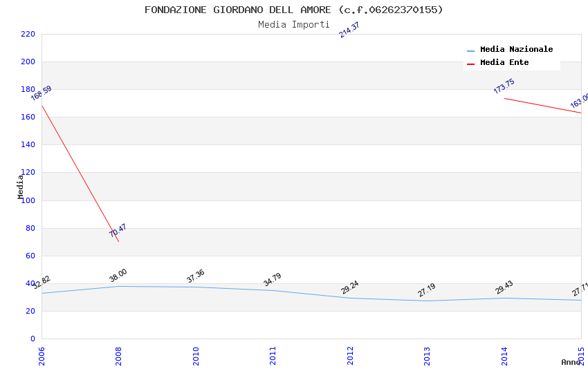Select the 27.19 data label
This screenshot has height=380, width=588.
[427, 289]
